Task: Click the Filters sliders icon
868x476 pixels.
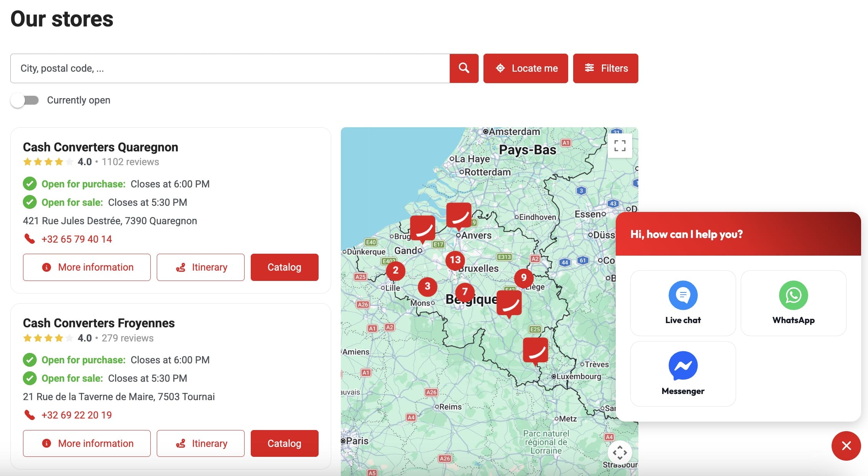Action: click(589, 68)
